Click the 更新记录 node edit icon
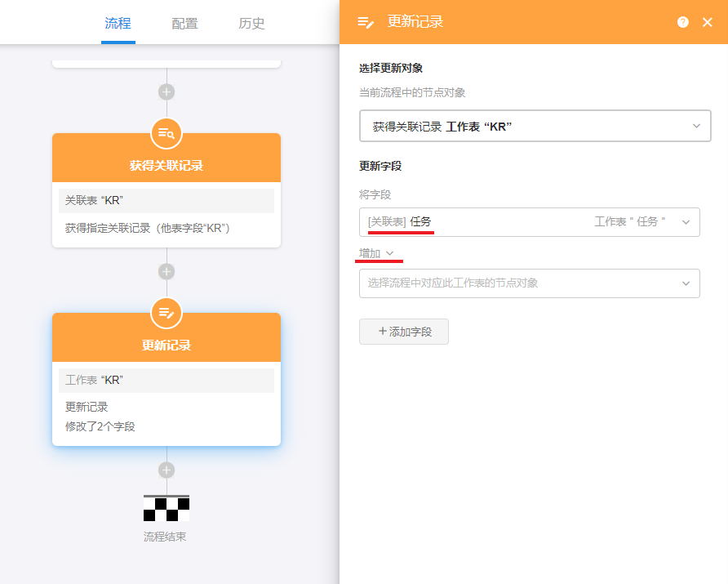 point(166,313)
